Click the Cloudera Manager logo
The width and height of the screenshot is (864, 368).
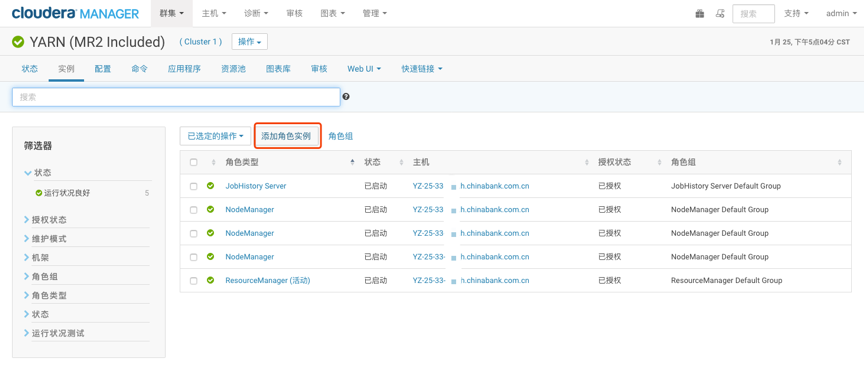click(75, 13)
